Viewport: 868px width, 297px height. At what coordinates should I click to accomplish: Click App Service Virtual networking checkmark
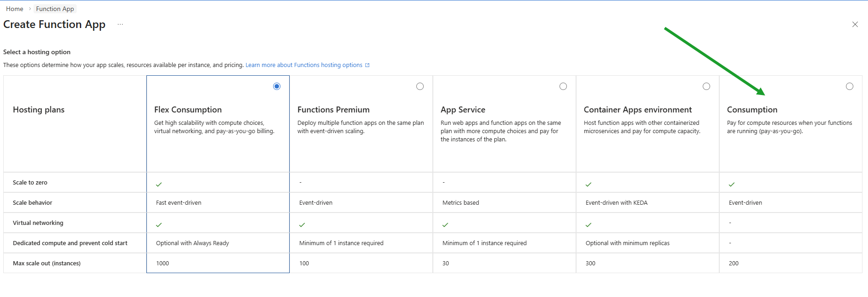point(445,225)
